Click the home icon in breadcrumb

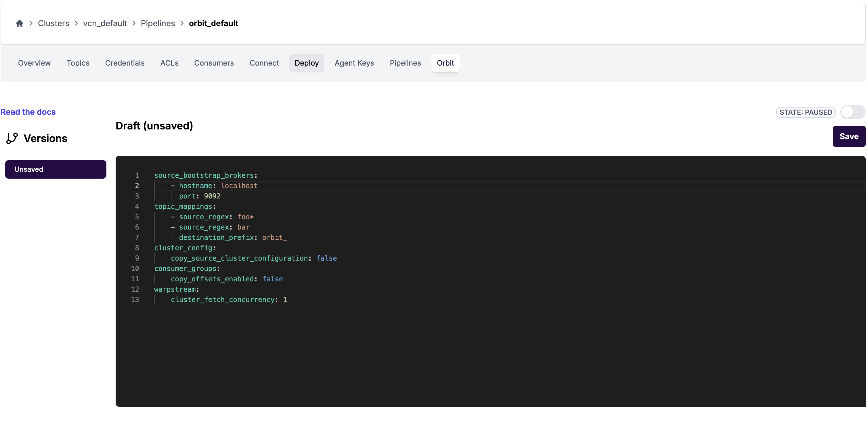point(20,23)
